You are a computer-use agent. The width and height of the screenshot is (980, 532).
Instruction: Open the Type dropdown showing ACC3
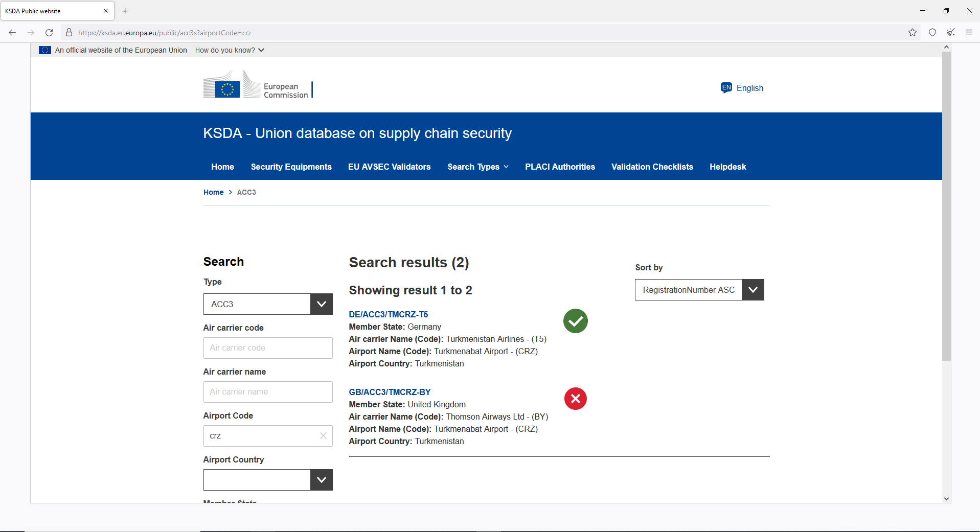pyautogui.click(x=268, y=304)
